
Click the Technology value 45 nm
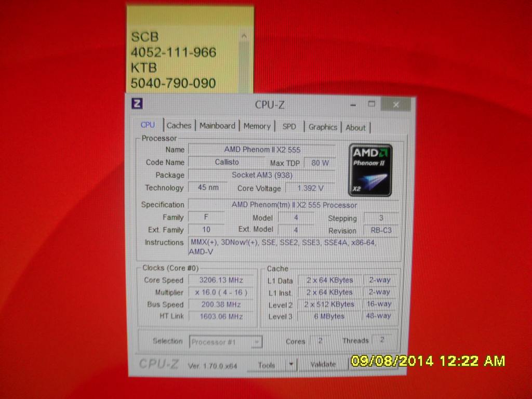pyautogui.click(x=208, y=187)
